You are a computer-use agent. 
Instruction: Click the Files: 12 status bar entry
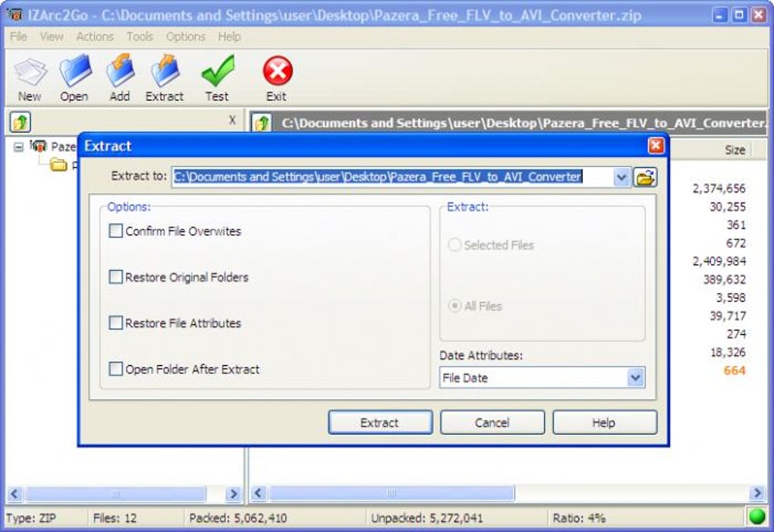click(x=115, y=518)
